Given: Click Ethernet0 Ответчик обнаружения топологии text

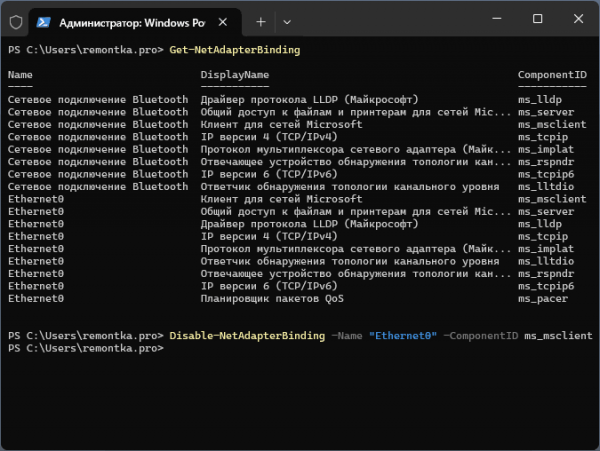Looking at the screenshot, I should (x=350, y=261).
